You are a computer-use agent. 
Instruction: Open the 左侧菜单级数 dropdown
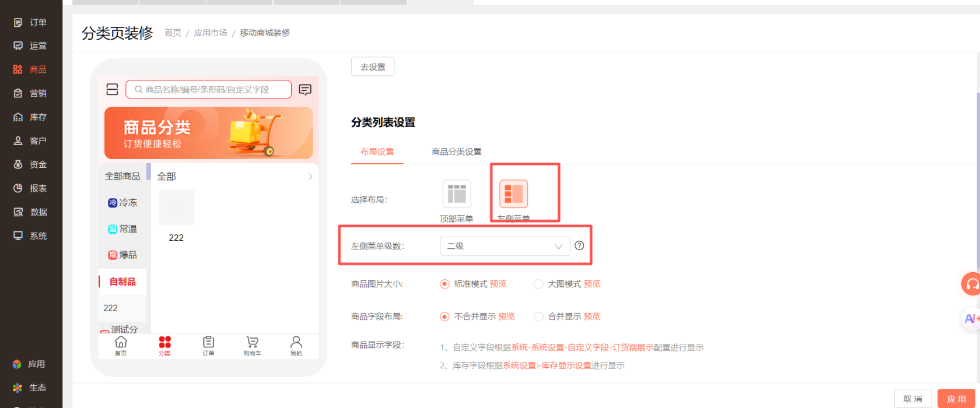505,246
